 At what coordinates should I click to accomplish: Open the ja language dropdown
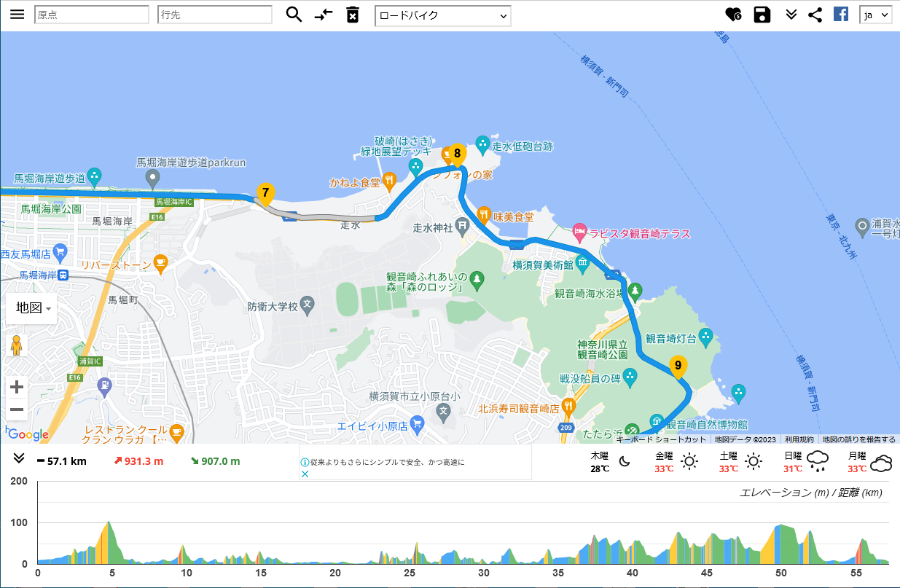pyautogui.click(x=875, y=15)
